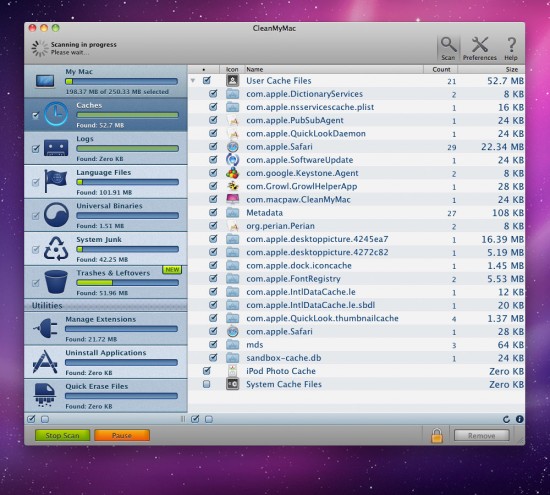
Task: Toggle the Trashes & Leftovers checkbox
Action: point(35,283)
